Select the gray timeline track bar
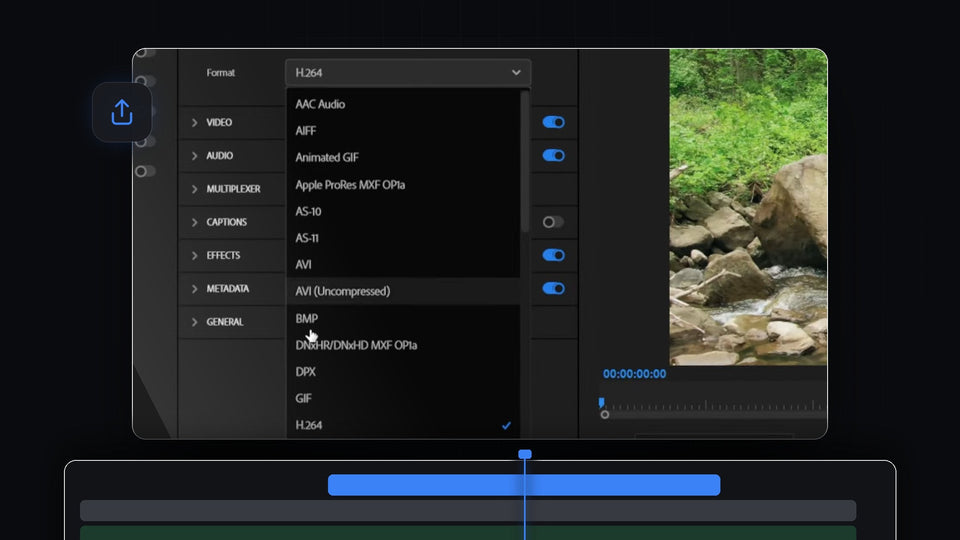This screenshot has height=540, width=960. pyautogui.click(x=468, y=511)
